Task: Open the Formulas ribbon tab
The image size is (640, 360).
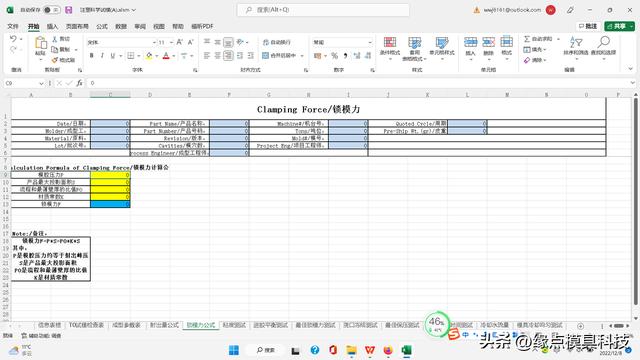Action: pyautogui.click(x=102, y=26)
